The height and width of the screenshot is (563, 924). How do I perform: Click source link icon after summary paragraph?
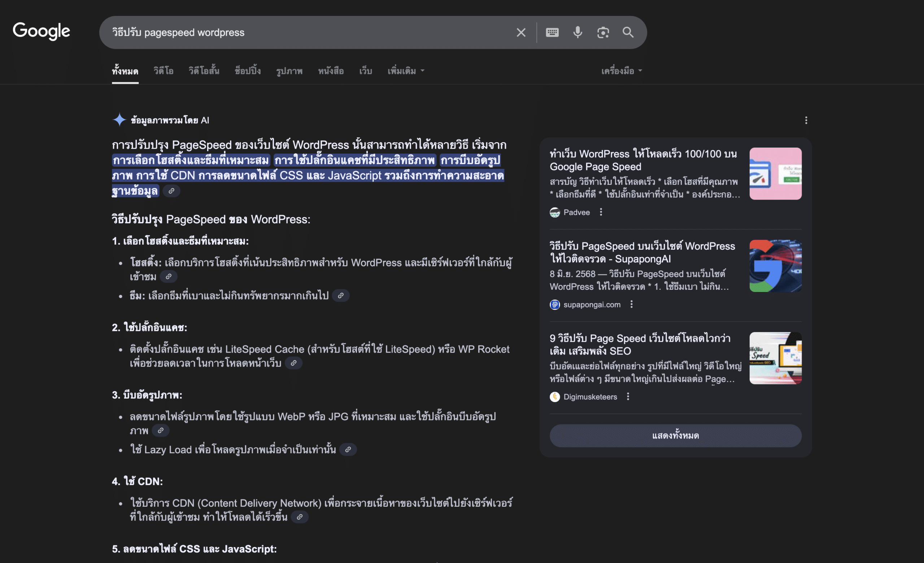click(171, 191)
